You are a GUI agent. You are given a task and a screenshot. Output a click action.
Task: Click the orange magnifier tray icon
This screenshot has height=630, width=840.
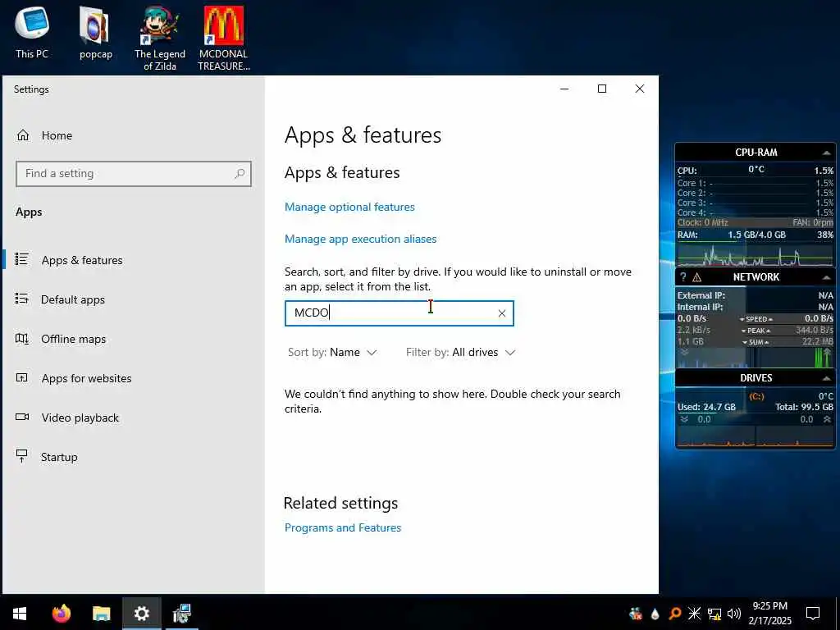675,614
